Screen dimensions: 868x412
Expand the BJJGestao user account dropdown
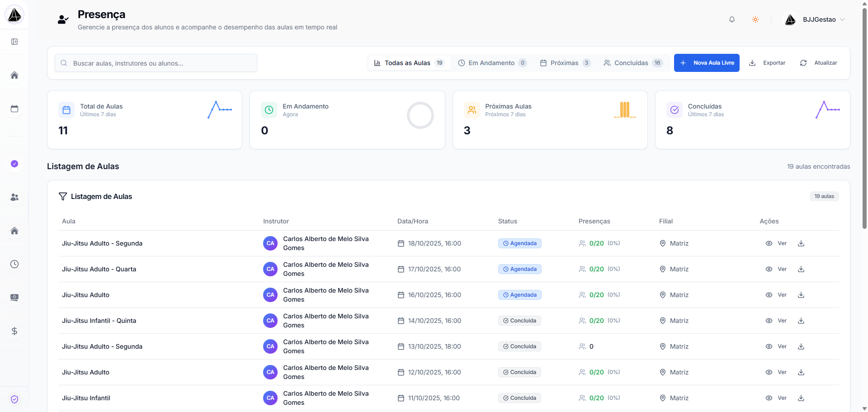[x=818, y=19]
